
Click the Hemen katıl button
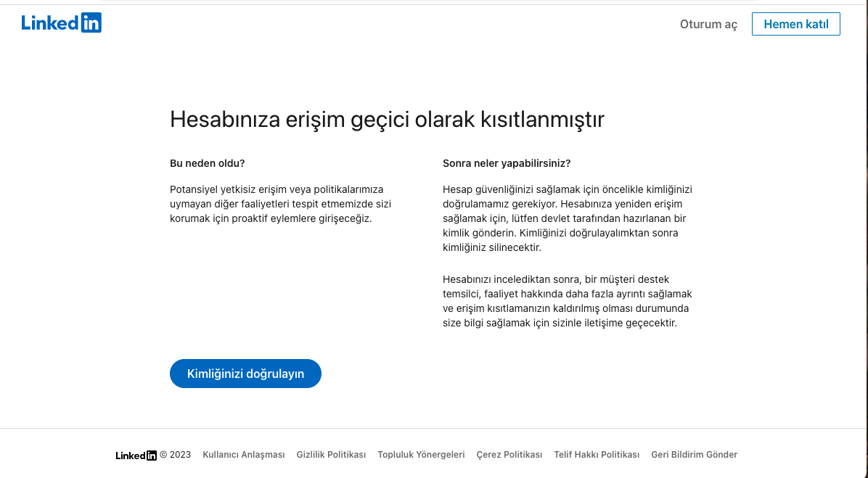point(795,24)
